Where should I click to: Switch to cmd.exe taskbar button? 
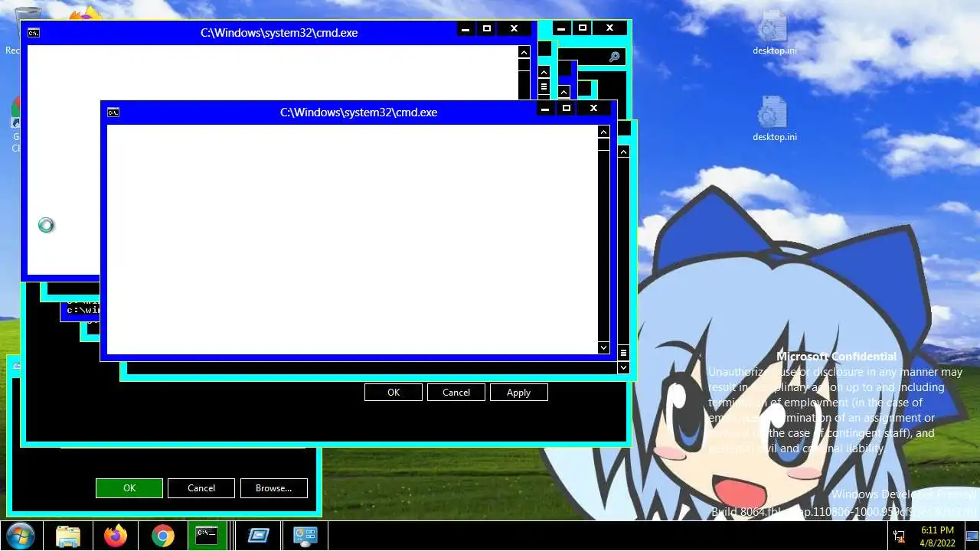[207, 536]
